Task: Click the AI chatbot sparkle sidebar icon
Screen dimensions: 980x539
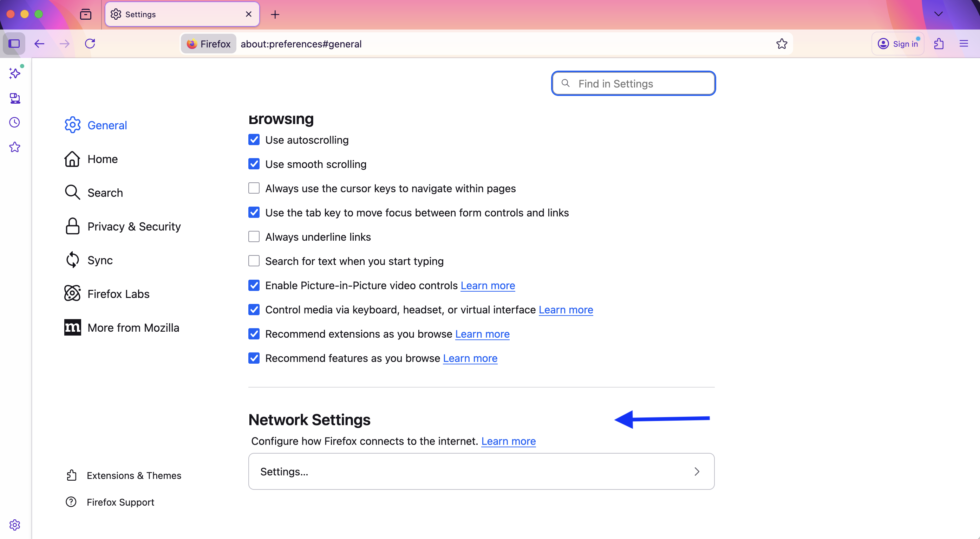Action: click(x=15, y=73)
